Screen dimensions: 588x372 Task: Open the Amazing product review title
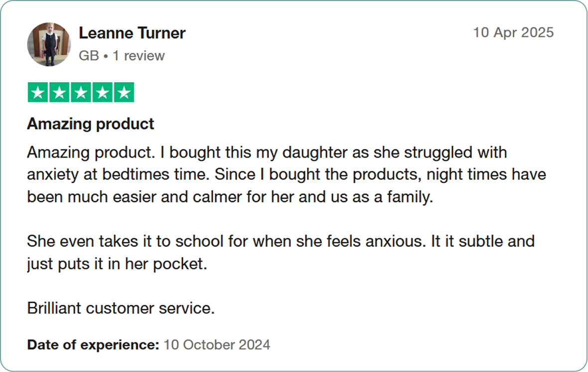click(90, 124)
